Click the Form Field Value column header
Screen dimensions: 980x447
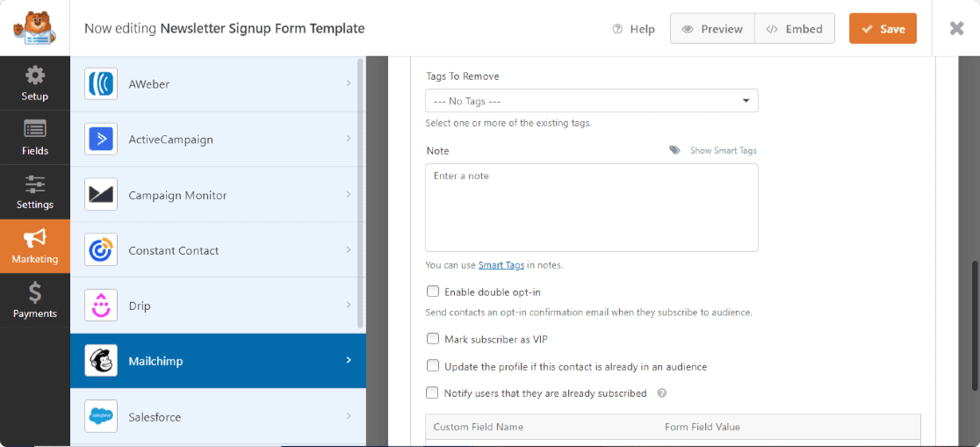tap(703, 427)
